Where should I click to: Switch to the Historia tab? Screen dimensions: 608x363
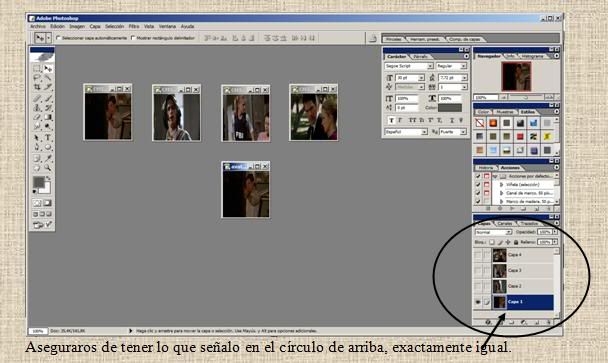coord(485,168)
